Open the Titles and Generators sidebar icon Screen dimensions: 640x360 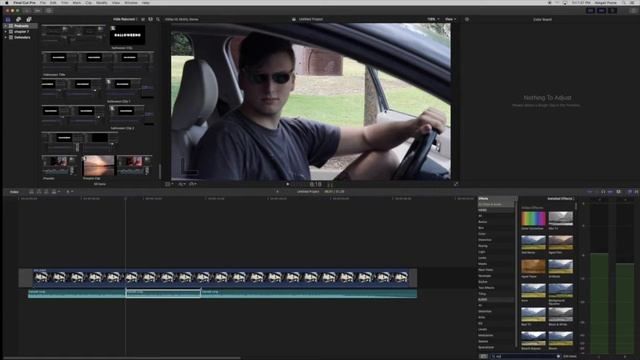pos(29,19)
